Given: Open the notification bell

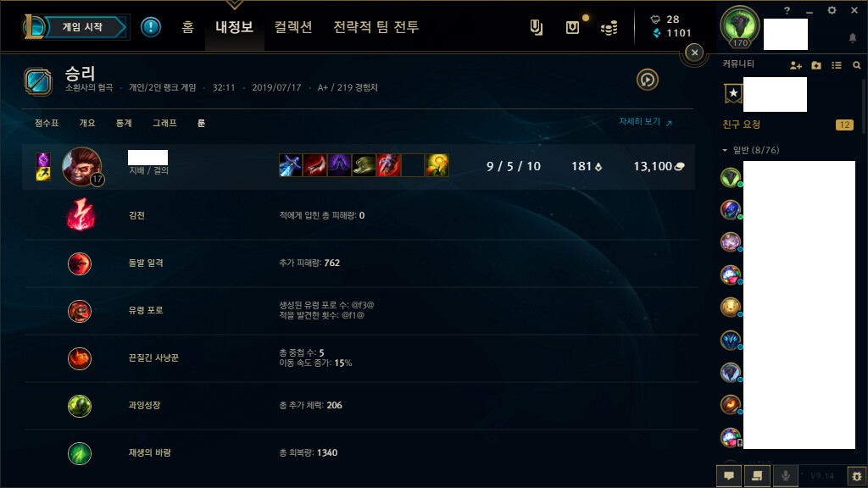Looking at the screenshot, I should (x=853, y=37).
